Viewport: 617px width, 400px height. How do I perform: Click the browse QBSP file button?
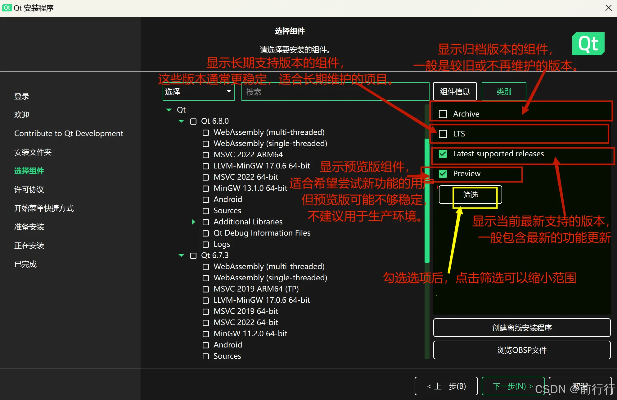tap(522, 350)
